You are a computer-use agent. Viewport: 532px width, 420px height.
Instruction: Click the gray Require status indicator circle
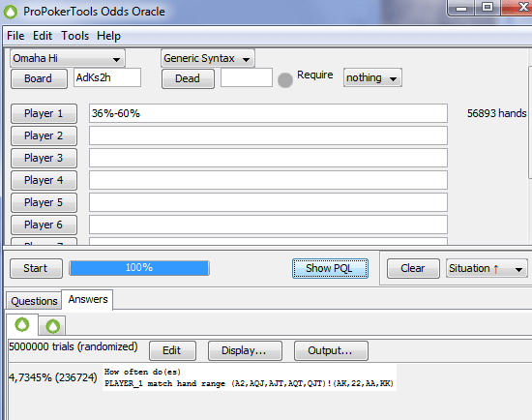(285, 80)
